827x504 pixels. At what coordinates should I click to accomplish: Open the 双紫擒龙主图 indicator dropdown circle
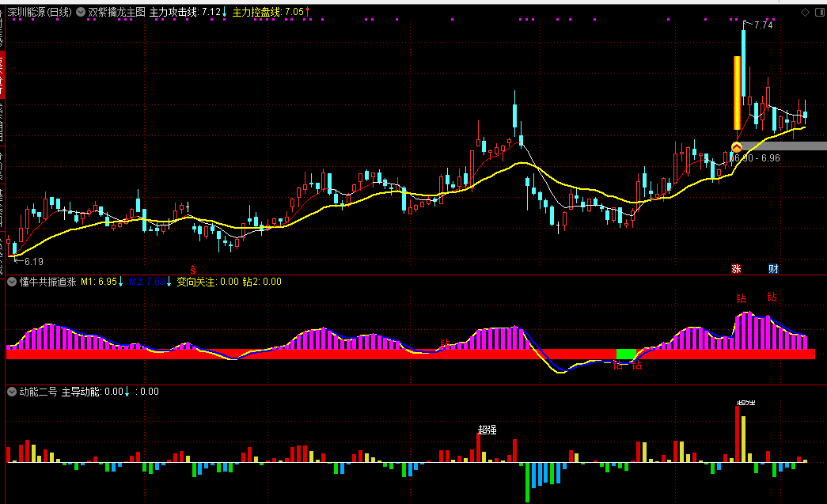click(x=81, y=12)
